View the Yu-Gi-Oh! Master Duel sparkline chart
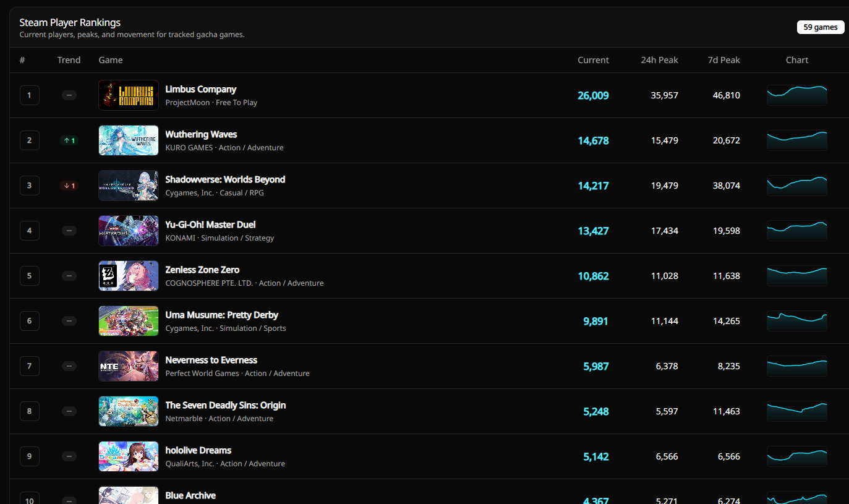This screenshot has height=504, width=849. click(797, 231)
